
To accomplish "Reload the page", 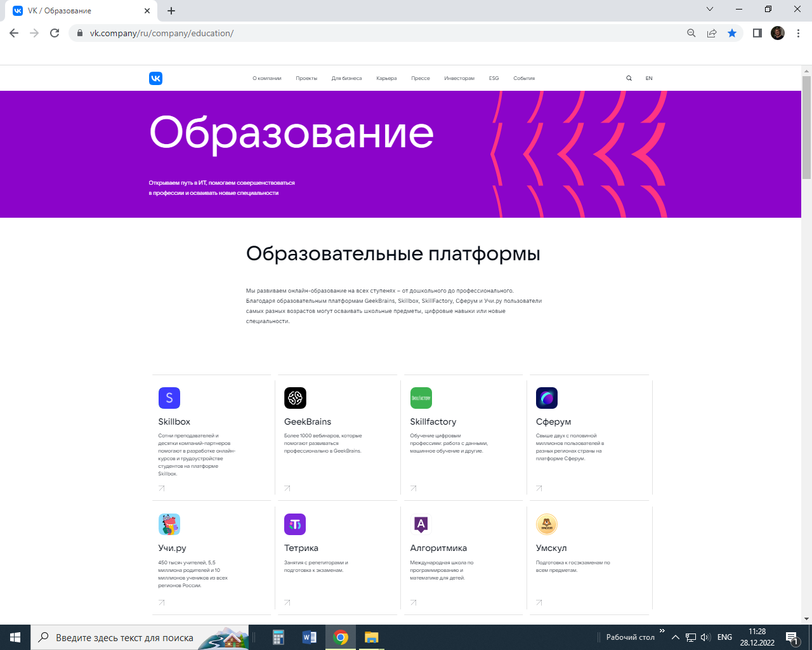I will (x=55, y=33).
